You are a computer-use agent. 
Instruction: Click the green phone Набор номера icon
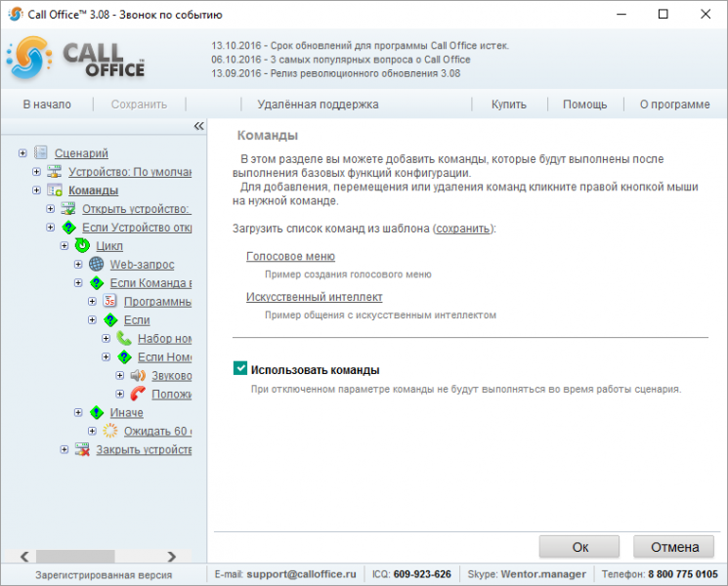pos(124,338)
